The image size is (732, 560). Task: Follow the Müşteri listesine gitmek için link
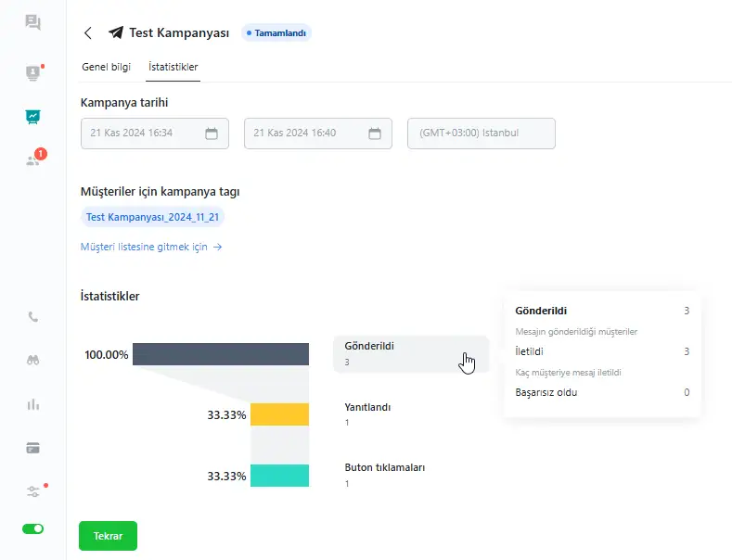[151, 248]
